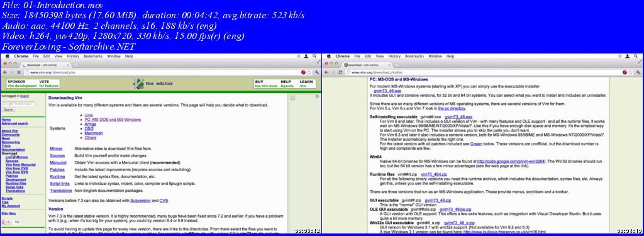Viewport: 644px width, 236px height.
Task: Click the Google custom search field
Action: pyautogui.click(x=18, y=104)
